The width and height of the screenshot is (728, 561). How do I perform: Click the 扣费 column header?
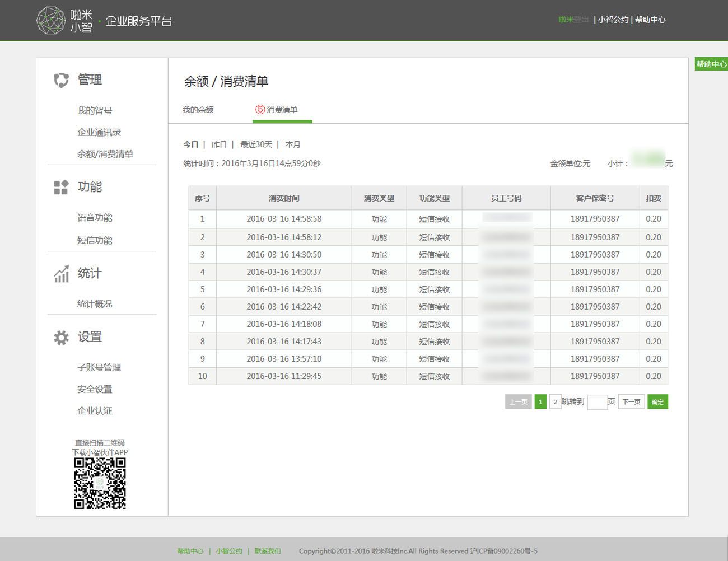[x=654, y=198]
